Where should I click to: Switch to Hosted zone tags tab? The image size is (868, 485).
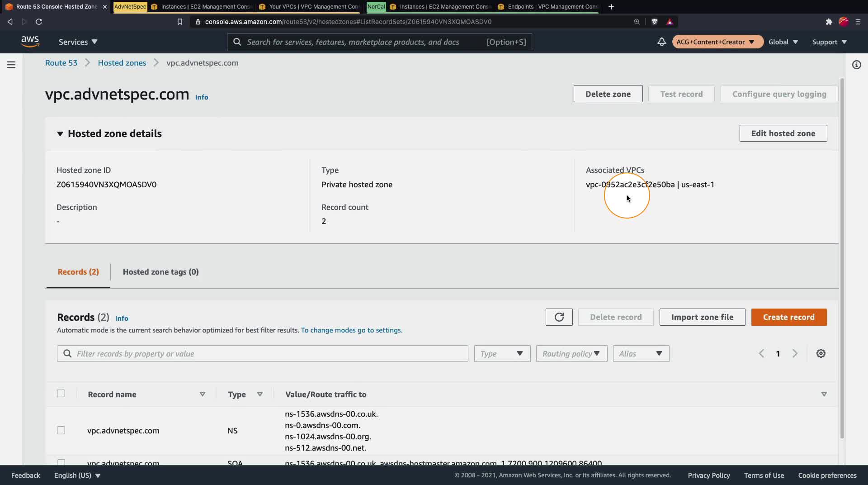[x=160, y=271]
